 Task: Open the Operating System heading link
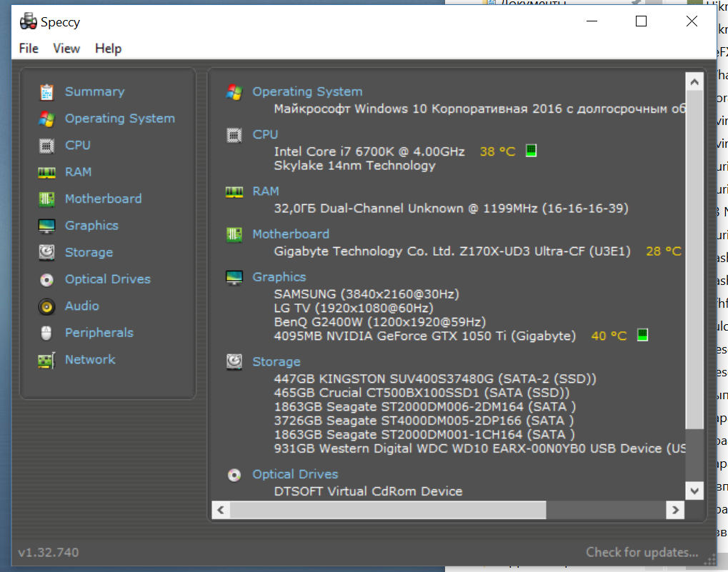(x=307, y=91)
